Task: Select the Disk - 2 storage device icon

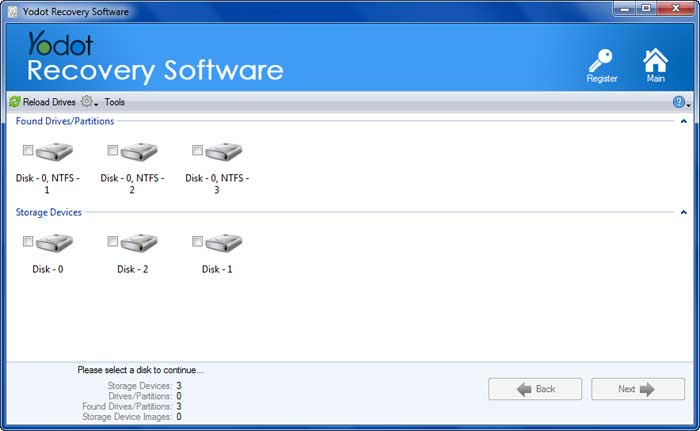Action: [139, 243]
